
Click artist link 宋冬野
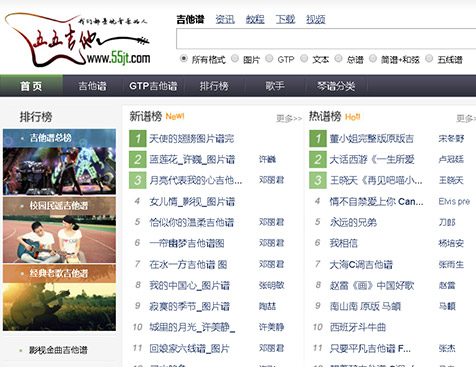[x=451, y=138]
